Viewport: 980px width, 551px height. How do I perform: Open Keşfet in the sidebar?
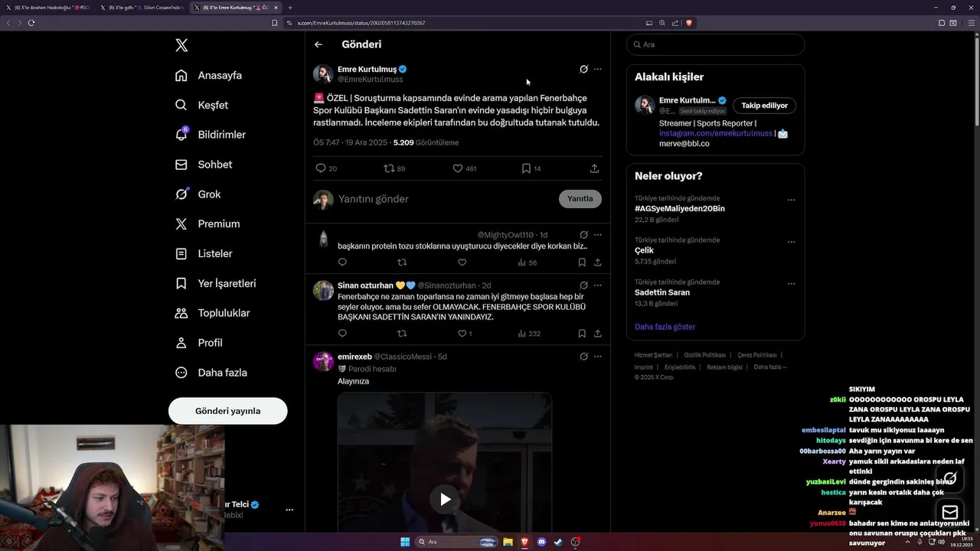(x=201, y=105)
